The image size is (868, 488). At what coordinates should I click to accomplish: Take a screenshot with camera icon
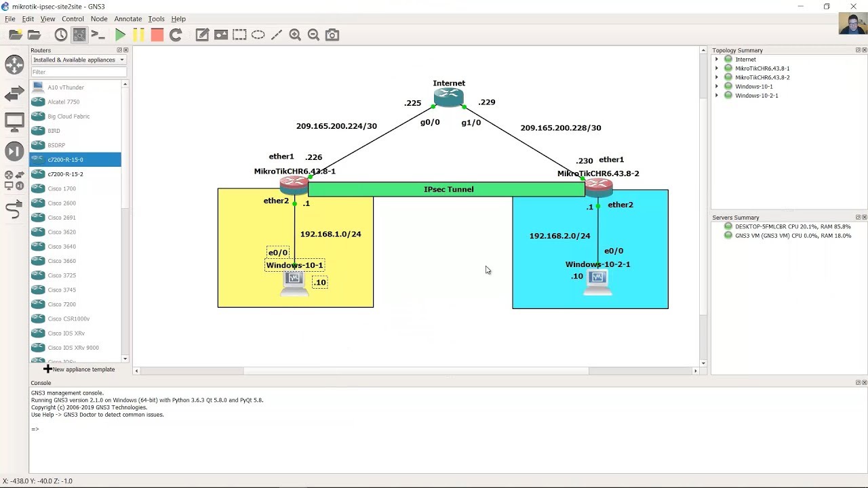332,35
